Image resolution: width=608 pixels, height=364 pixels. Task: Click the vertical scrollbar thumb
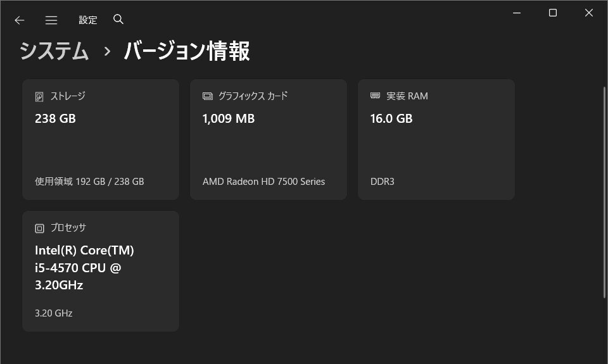pyautogui.click(x=604, y=192)
